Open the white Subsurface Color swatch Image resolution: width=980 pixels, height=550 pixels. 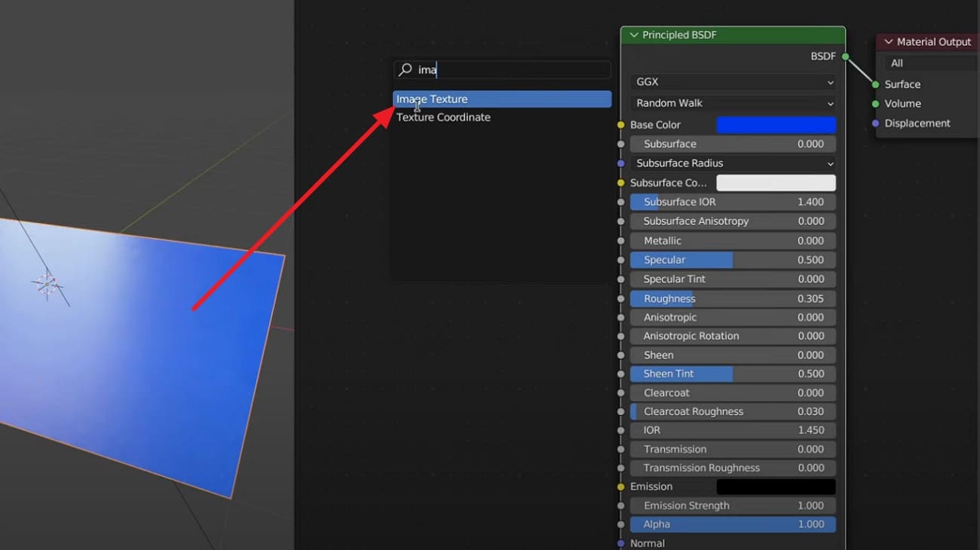point(776,182)
